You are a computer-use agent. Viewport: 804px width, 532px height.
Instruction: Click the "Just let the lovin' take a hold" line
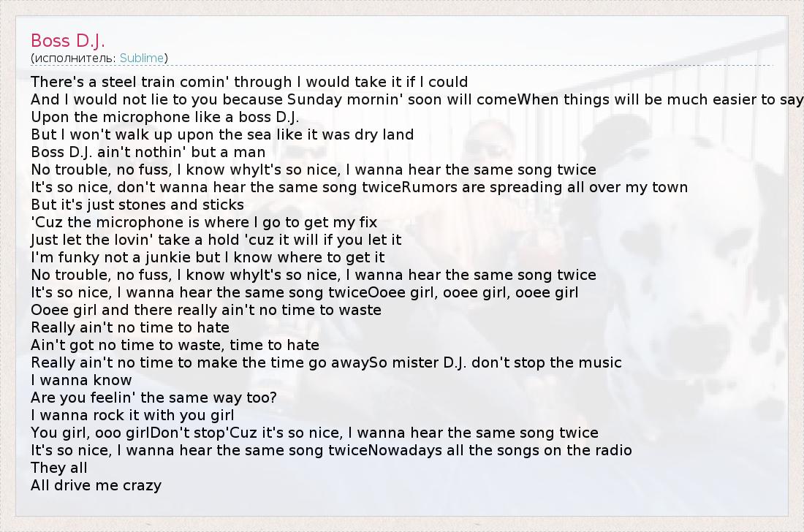(216, 240)
